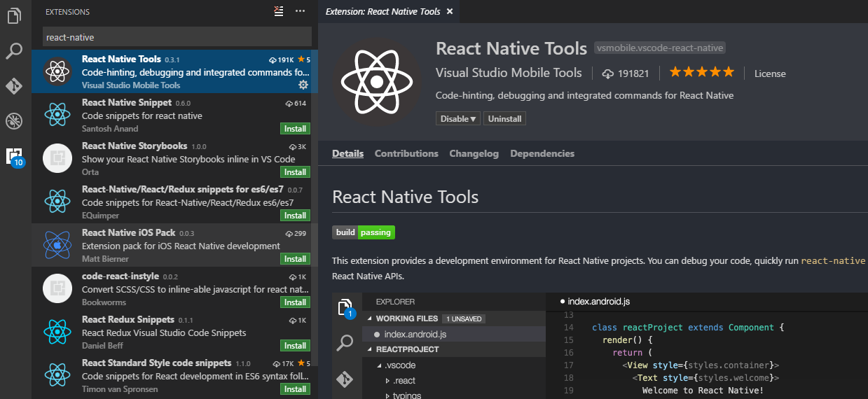
Task: Click the Extensions icon with badge 10
Action: (x=15, y=157)
